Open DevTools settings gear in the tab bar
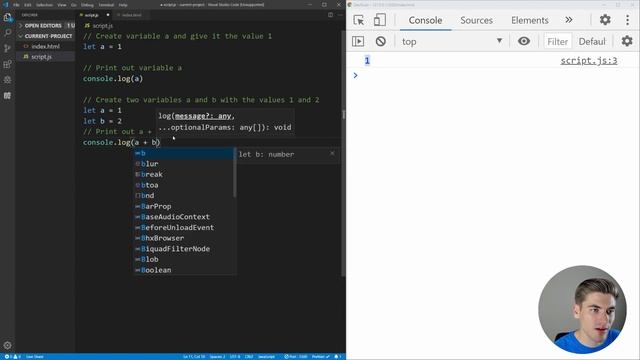This screenshot has height=360, width=640. 605,20
